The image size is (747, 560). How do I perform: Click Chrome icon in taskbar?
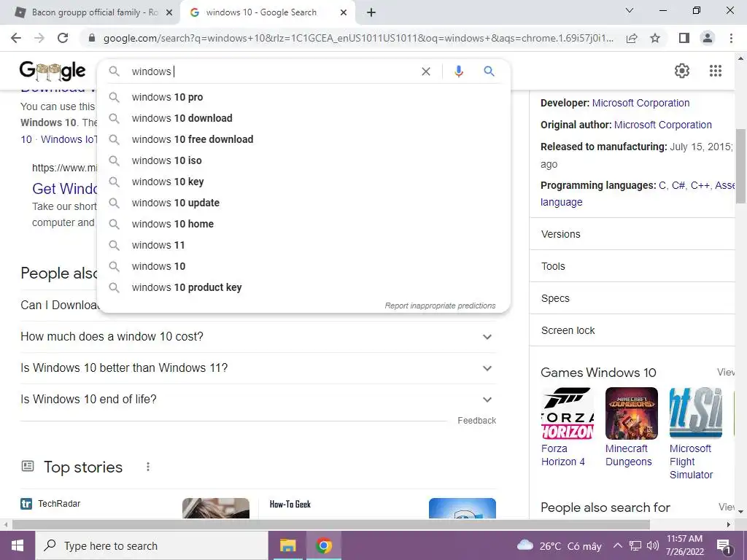tap(323, 545)
